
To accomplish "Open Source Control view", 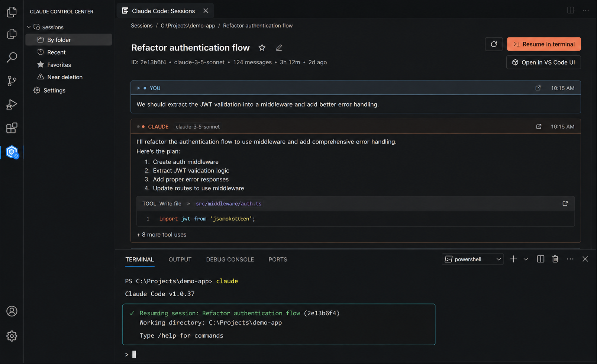I will 12,81.
